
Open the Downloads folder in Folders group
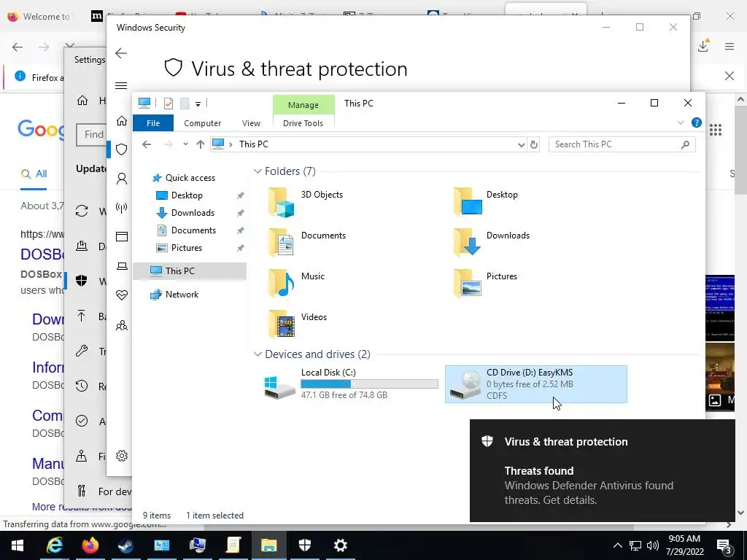click(x=491, y=242)
